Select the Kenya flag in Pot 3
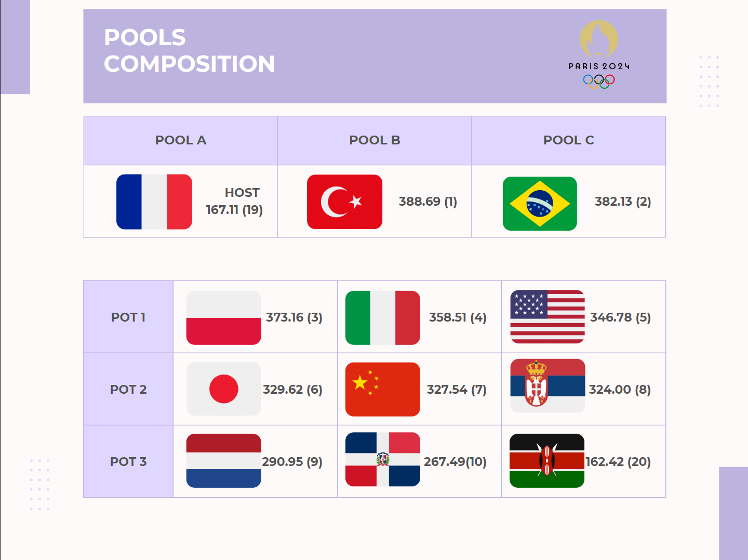Screen dimensions: 748x560 [547, 461]
